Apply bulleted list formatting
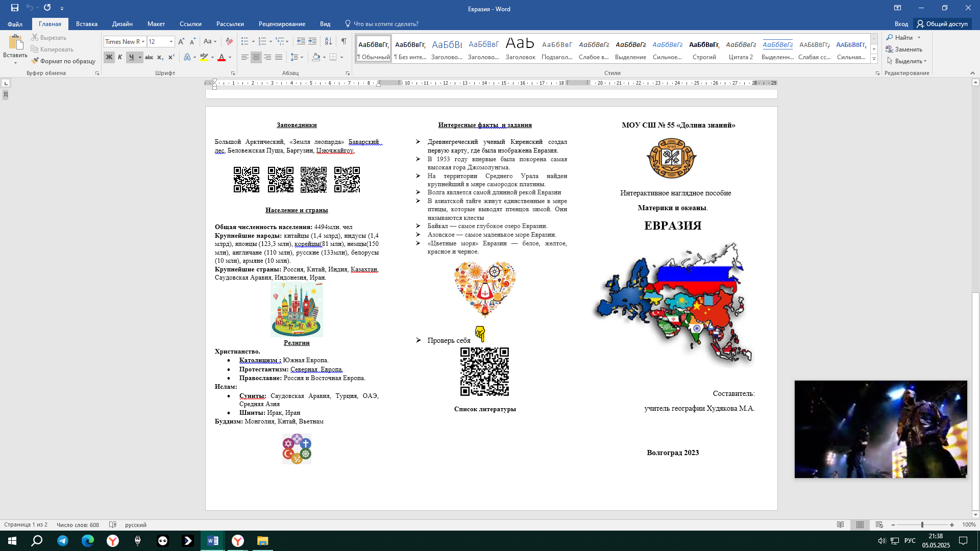 [245, 42]
